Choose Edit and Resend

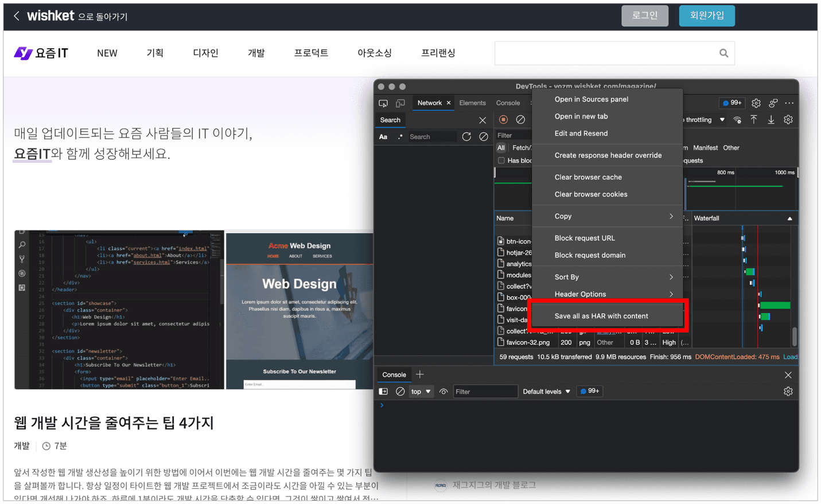pos(608,134)
